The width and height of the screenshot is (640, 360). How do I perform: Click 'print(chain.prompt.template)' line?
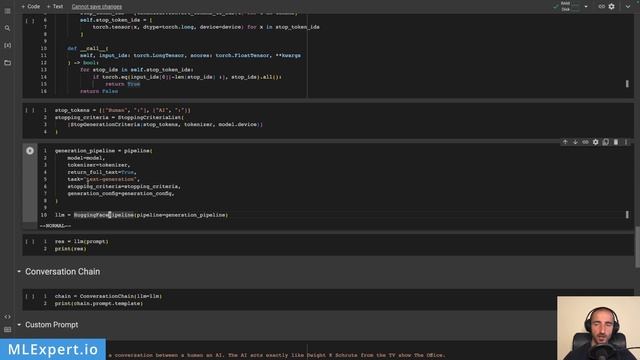click(x=99, y=304)
